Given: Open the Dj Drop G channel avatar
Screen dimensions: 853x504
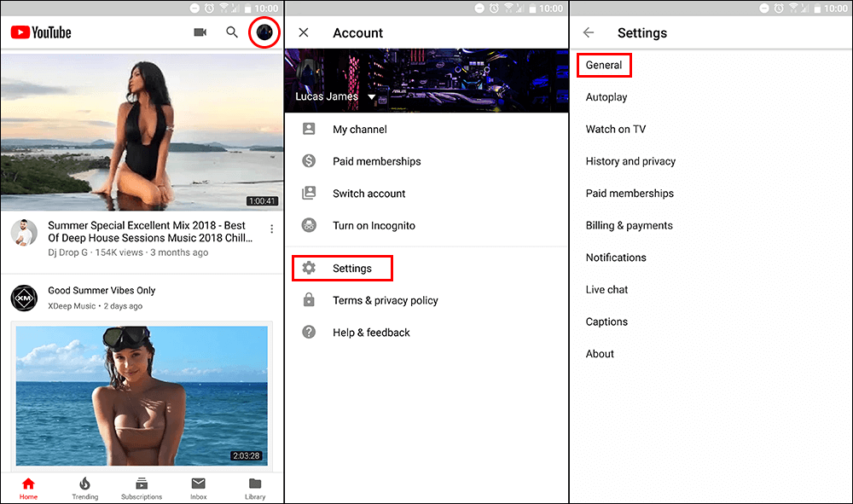Looking at the screenshot, I should 24,234.
